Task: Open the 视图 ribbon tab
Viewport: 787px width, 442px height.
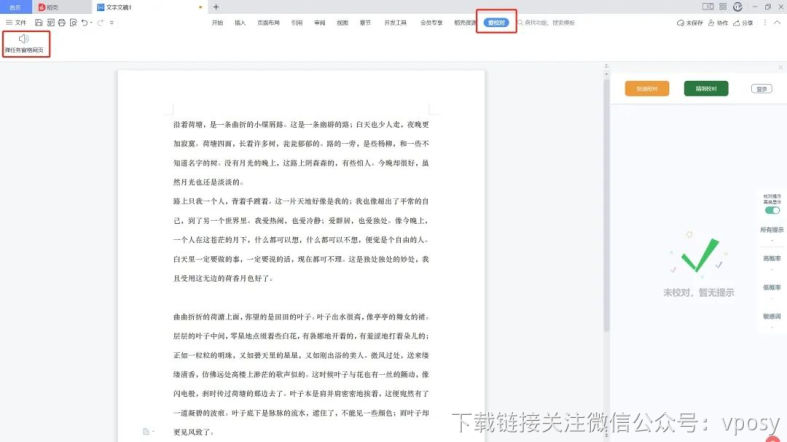Action: coord(342,23)
